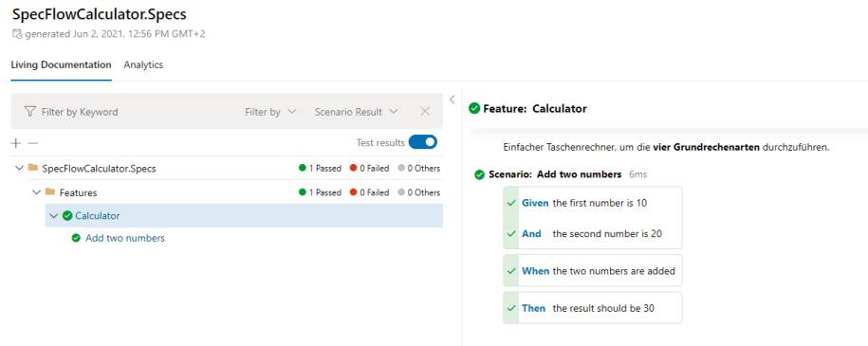Click the calendar icon next to generated date
Screen dimensions: 868x346
(x=17, y=34)
